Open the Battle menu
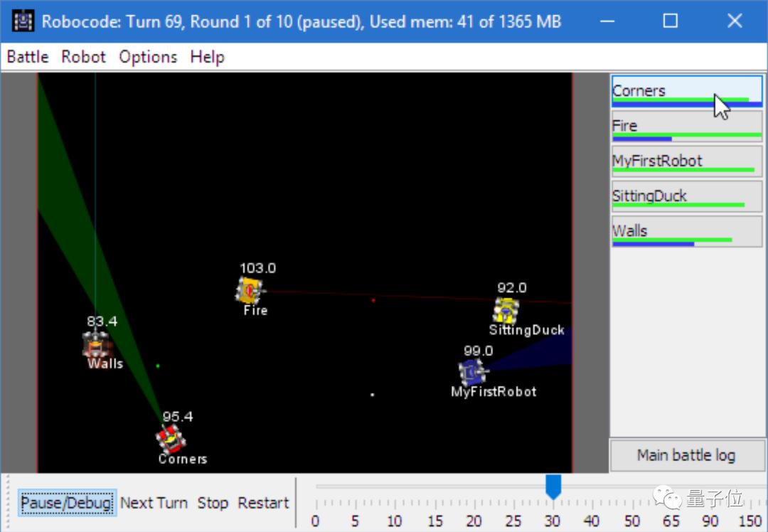This screenshot has width=768, height=532. tap(28, 57)
